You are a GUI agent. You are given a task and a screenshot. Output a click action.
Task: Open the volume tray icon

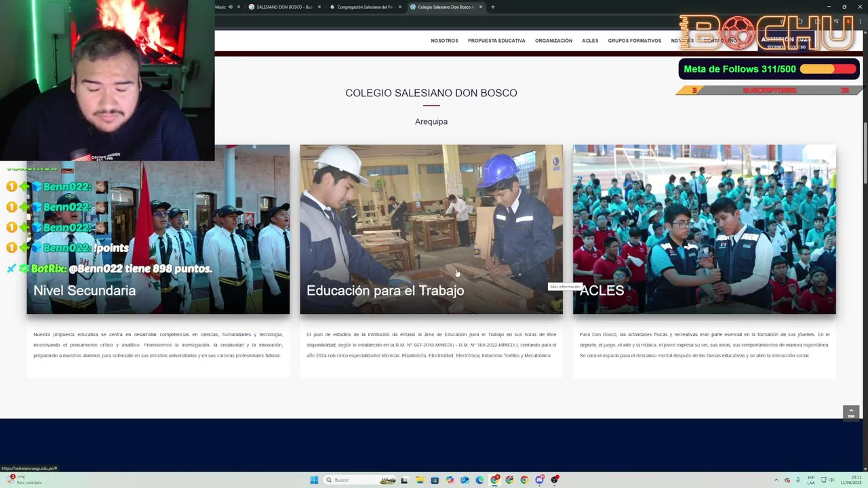[x=831, y=480]
